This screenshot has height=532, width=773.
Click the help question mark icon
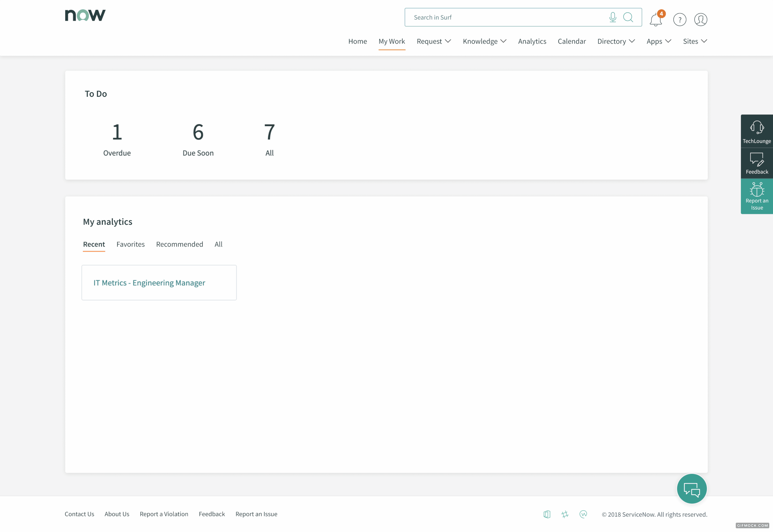pyautogui.click(x=679, y=20)
